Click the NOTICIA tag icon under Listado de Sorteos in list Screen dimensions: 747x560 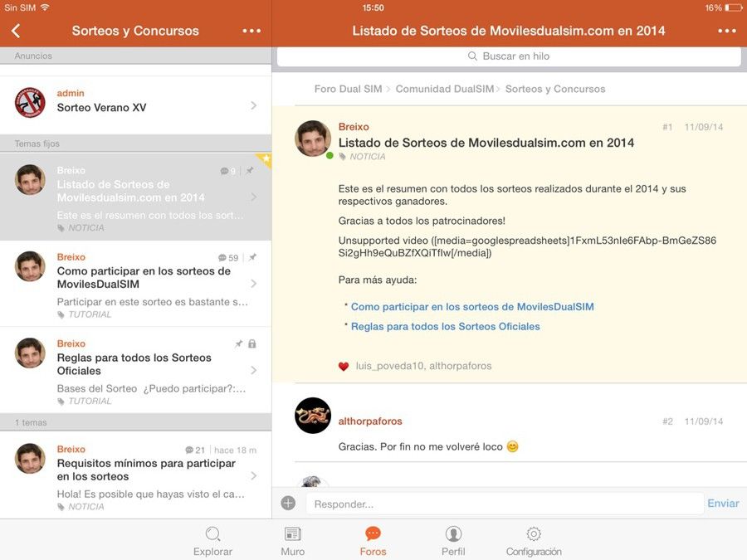click(61, 228)
